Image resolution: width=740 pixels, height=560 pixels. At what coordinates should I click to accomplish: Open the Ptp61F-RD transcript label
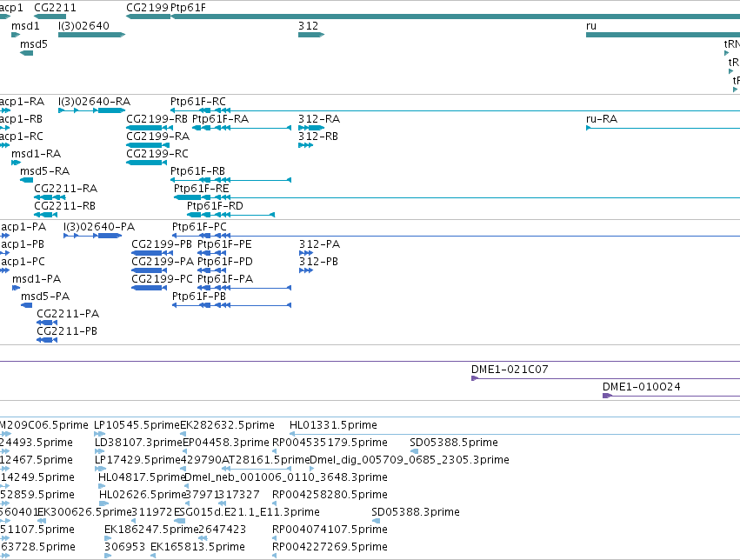215,206
